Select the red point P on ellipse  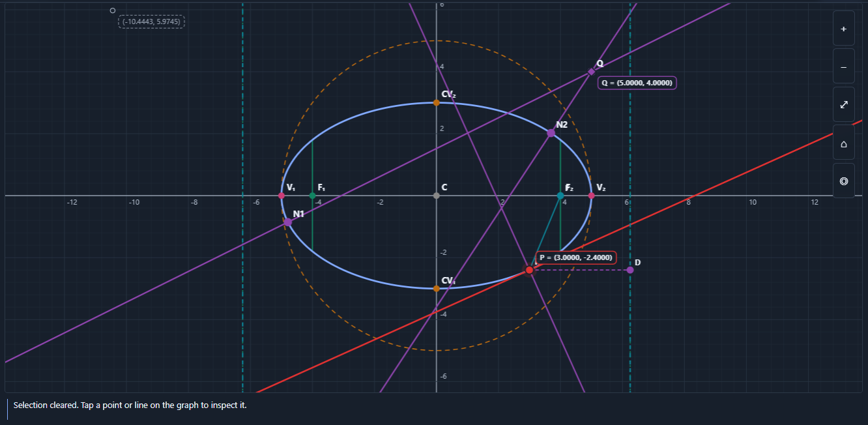(529, 270)
